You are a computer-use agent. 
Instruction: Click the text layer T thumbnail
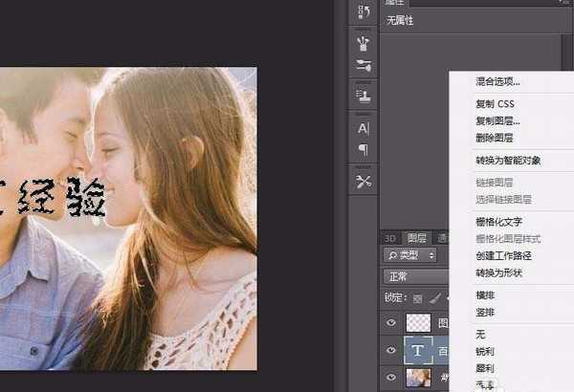point(419,351)
